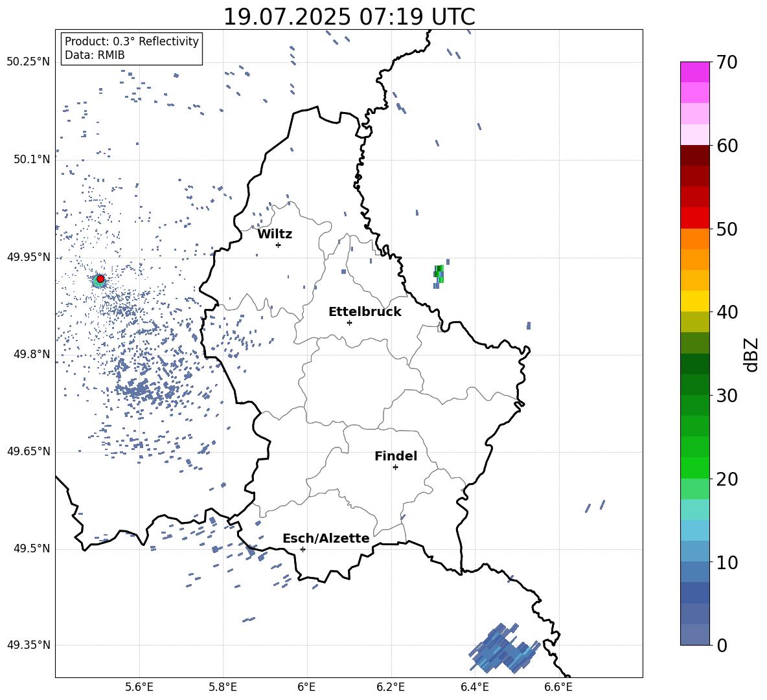Viewport: 767px width, 700px height.
Task: Click the 50.25°N latitude label
Action: pyautogui.click(x=29, y=62)
